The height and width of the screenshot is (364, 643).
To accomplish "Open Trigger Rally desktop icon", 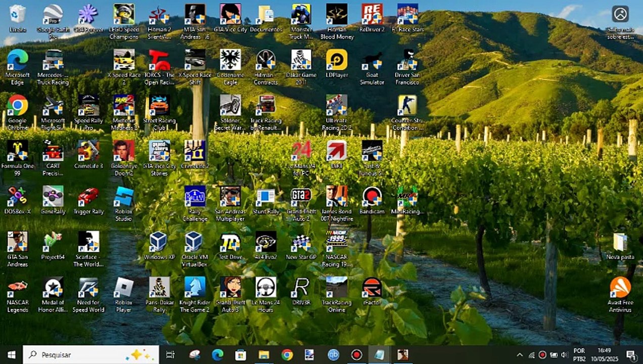I will [x=88, y=201].
